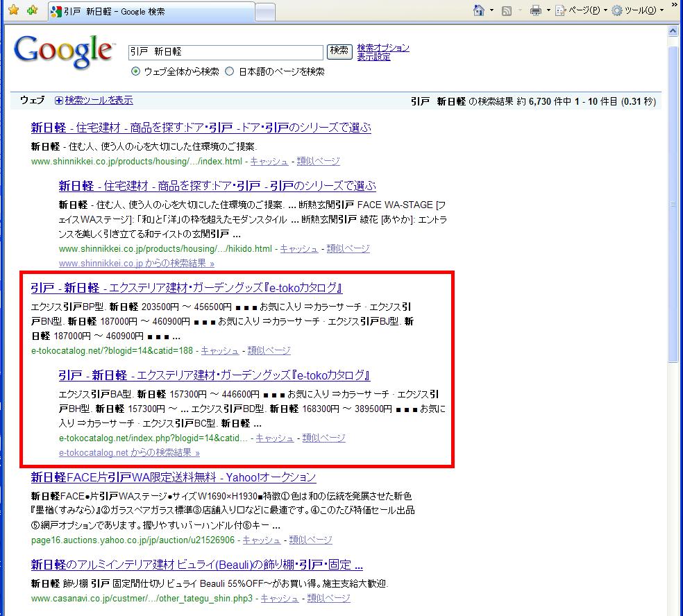Image resolution: width=683 pixels, height=616 pixels.
Task: Click the Print icon
Action: (535, 10)
